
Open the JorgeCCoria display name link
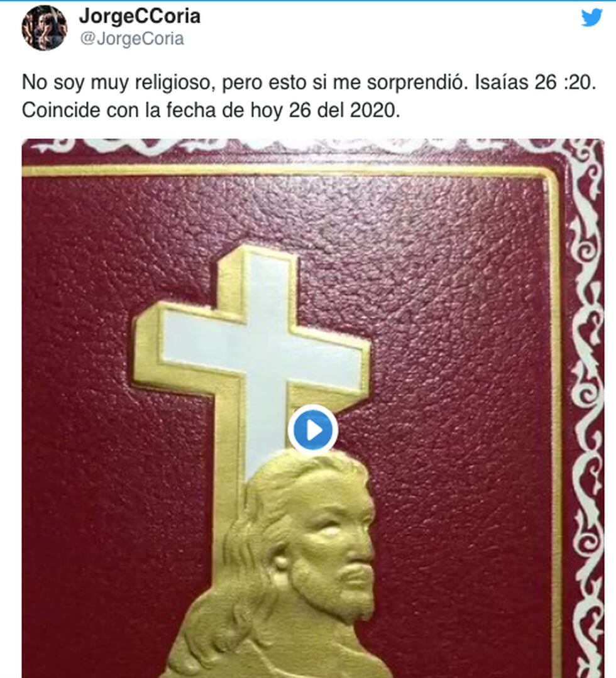pyautogui.click(x=140, y=16)
